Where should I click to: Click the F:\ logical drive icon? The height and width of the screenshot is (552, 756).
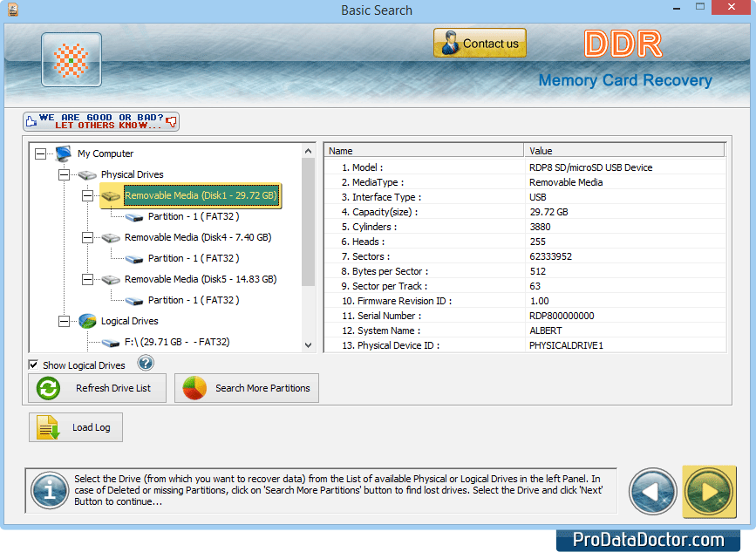tap(111, 343)
